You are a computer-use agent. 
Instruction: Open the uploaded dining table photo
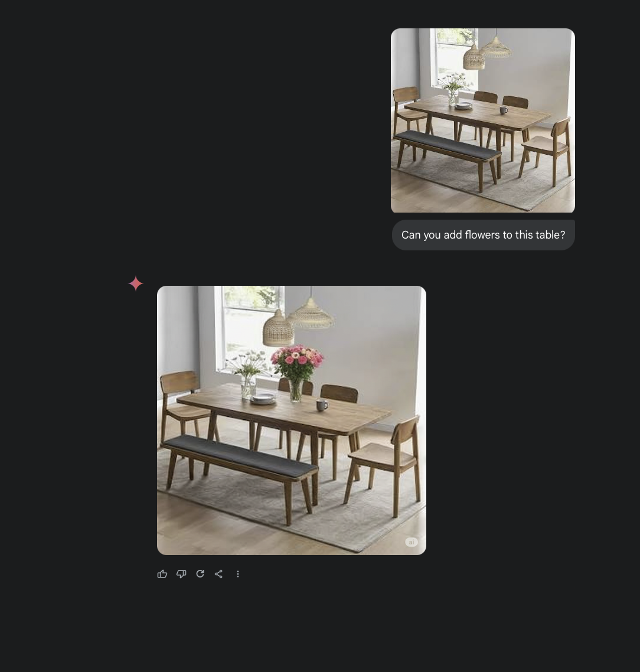483,120
